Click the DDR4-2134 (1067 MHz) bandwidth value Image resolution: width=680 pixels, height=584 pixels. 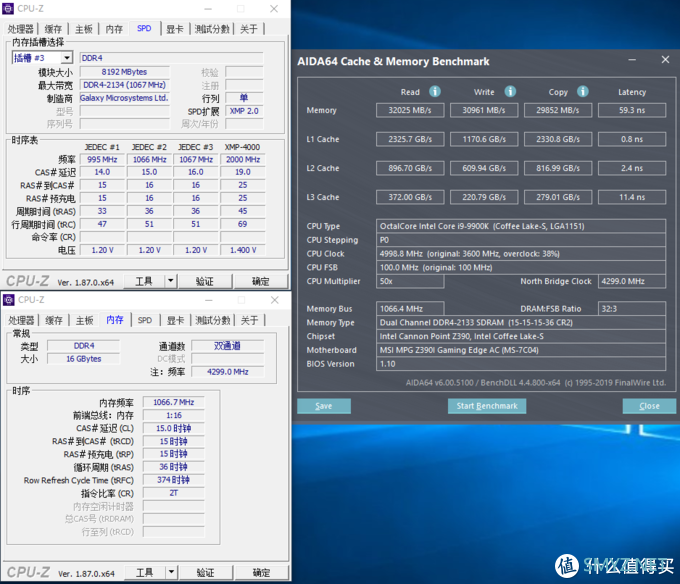pyautogui.click(x=124, y=85)
